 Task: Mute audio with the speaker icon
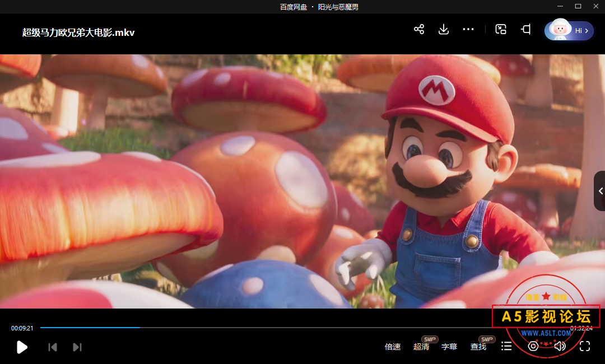click(x=560, y=346)
